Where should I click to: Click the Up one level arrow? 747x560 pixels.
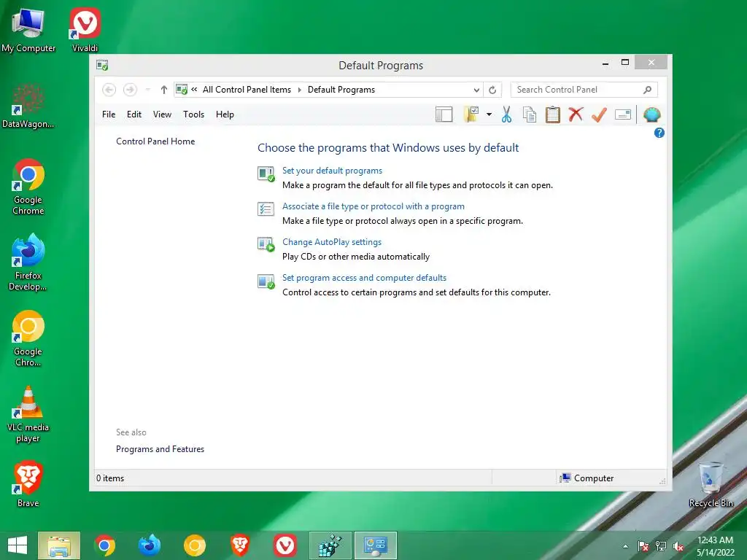[x=164, y=90]
